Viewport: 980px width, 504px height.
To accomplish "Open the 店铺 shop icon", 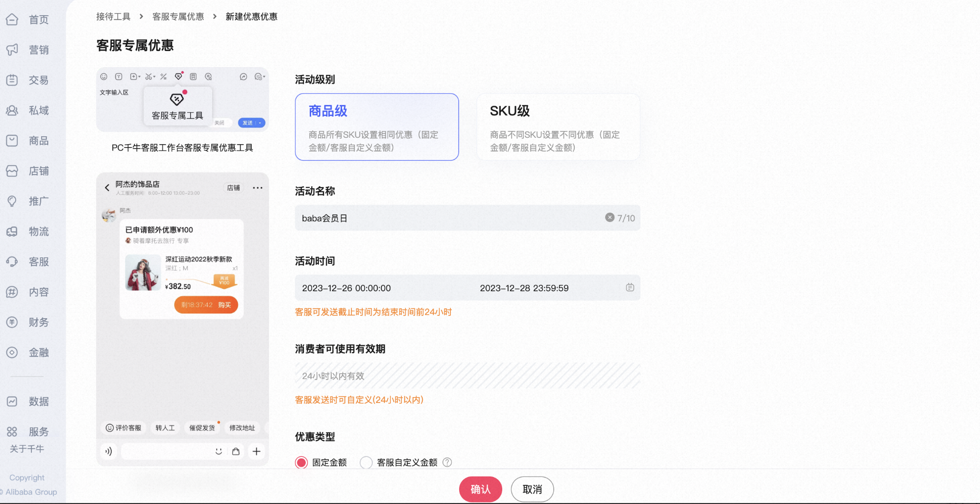I will [x=12, y=171].
